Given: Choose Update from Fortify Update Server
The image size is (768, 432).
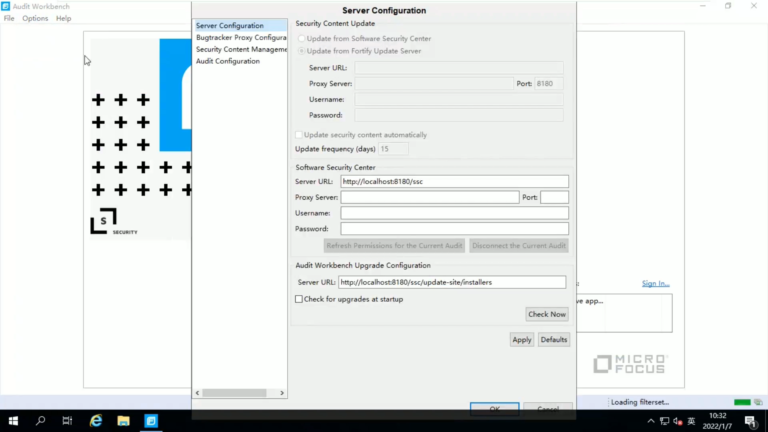Looking at the screenshot, I should click(x=301, y=51).
